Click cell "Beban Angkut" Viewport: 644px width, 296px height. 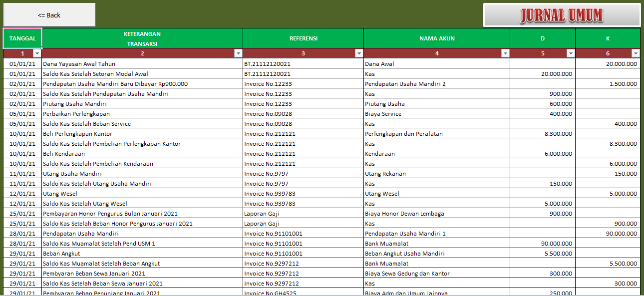(x=142, y=254)
